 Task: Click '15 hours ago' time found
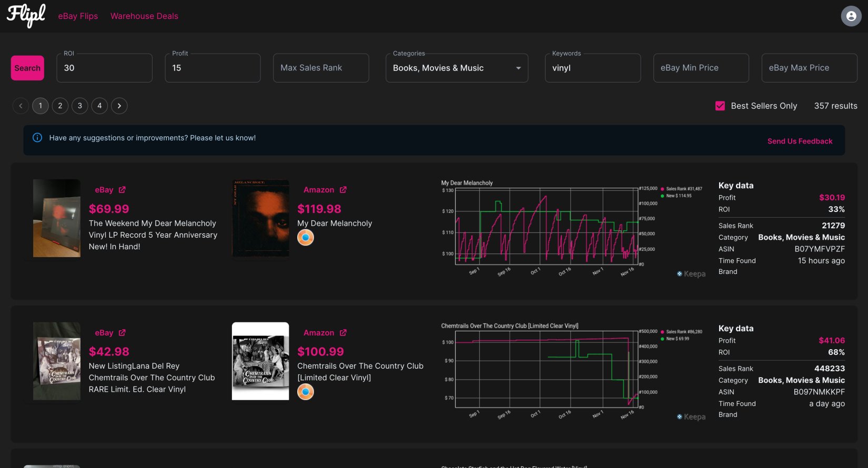[821, 261]
